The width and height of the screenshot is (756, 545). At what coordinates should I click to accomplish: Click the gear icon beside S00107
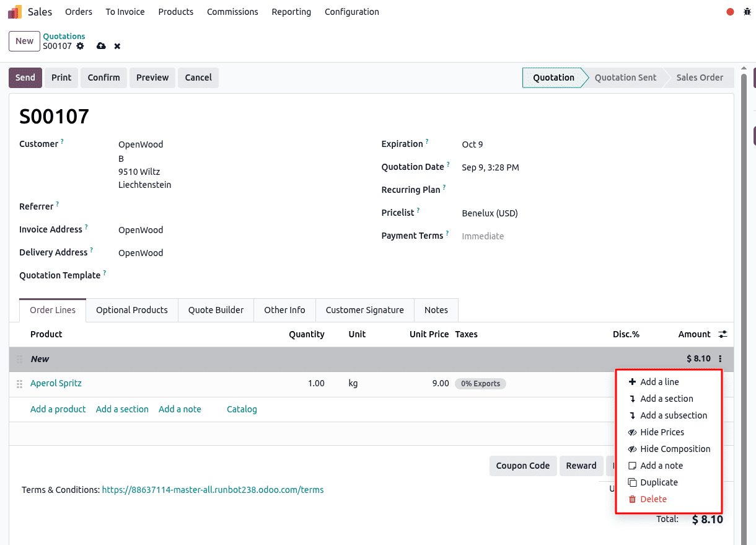(x=80, y=47)
